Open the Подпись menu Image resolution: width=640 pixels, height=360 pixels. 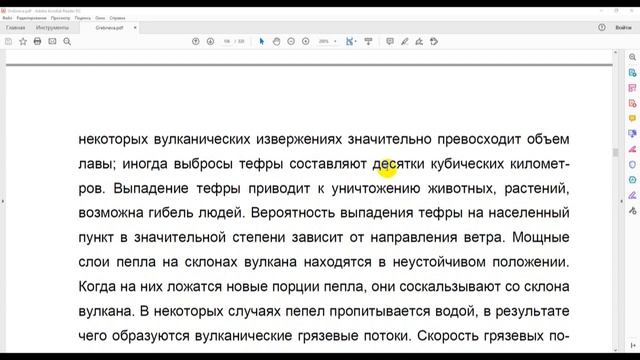(x=82, y=18)
